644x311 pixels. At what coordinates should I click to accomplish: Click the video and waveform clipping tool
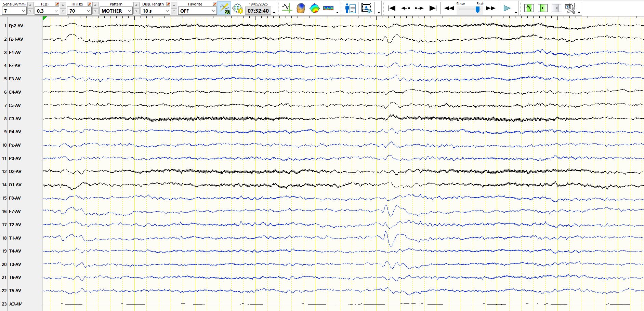point(570,8)
